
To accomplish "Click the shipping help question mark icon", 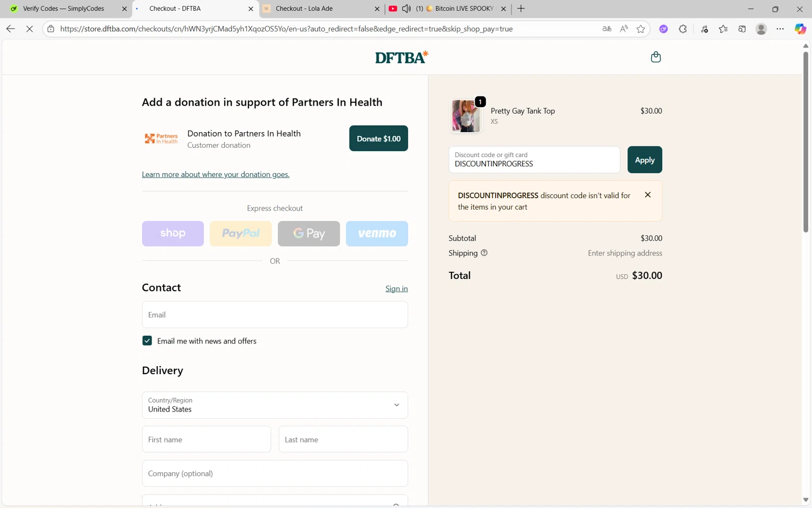I will (x=484, y=253).
